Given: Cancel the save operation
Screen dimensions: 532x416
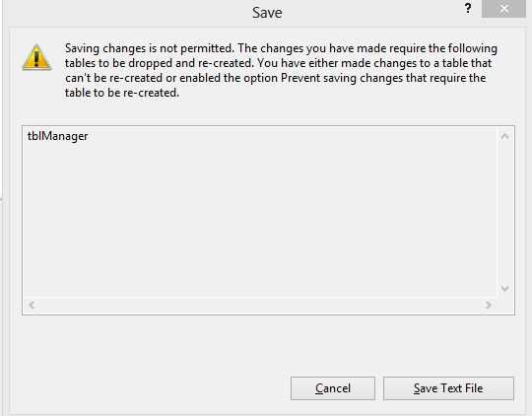Looking at the screenshot, I should pos(333,388).
